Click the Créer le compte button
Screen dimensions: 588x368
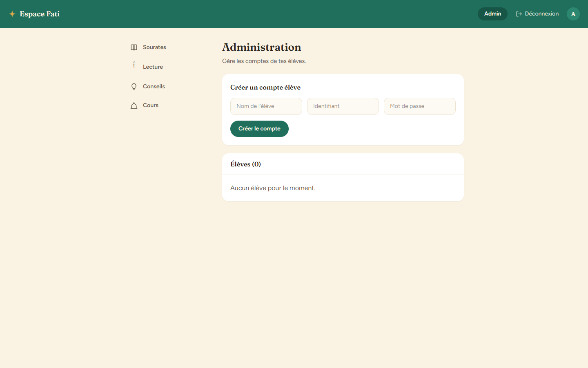pyautogui.click(x=259, y=129)
